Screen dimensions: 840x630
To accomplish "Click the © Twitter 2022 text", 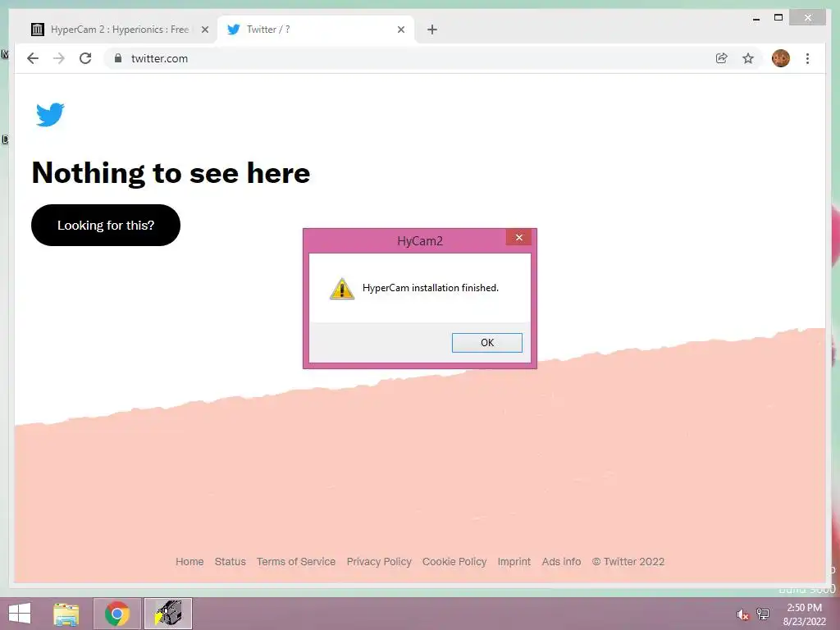I will (x=628, y=561).
